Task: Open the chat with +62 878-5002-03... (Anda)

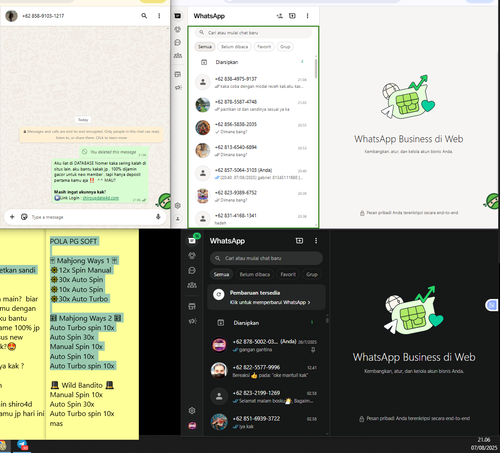Action: 266,345
